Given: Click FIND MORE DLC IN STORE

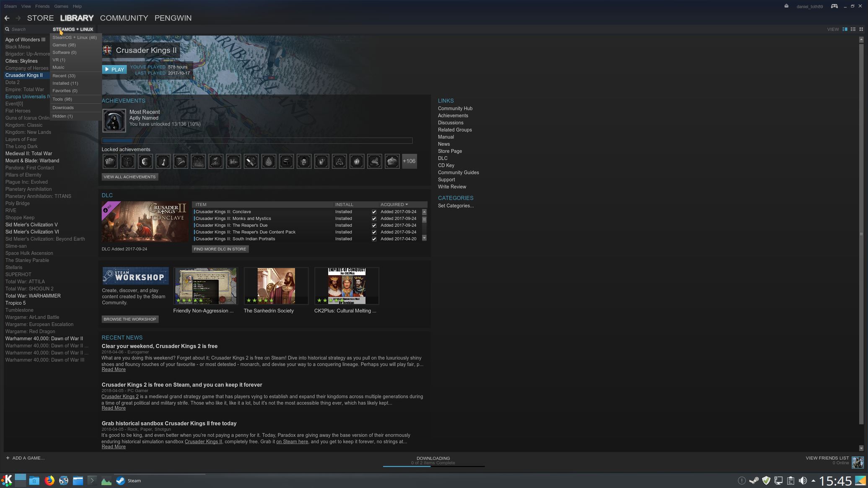Looking at the screenshot, I should [220, 249].
